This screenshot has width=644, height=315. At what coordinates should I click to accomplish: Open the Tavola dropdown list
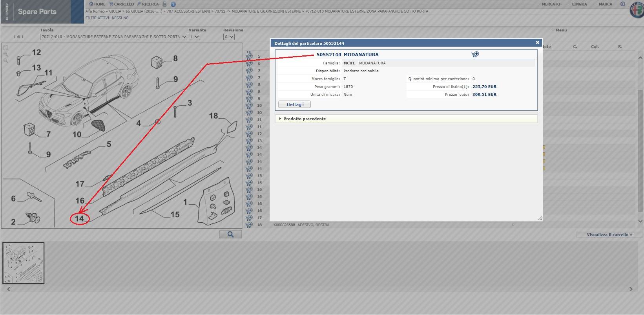[x=114, y=37]
